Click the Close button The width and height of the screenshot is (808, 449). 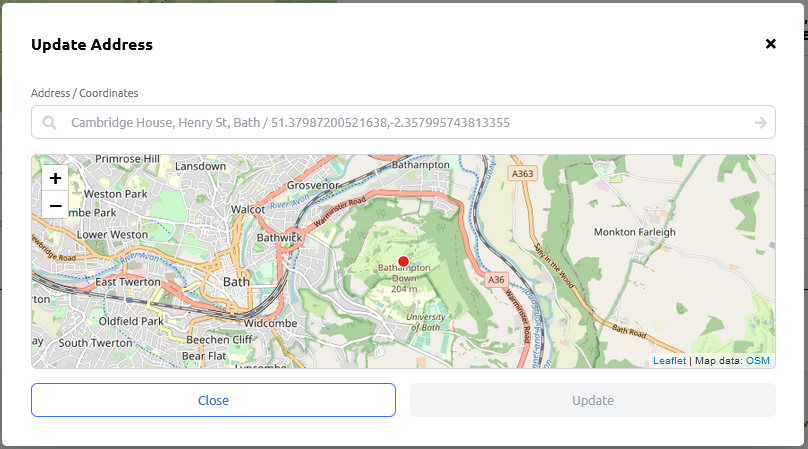[213, 400]
